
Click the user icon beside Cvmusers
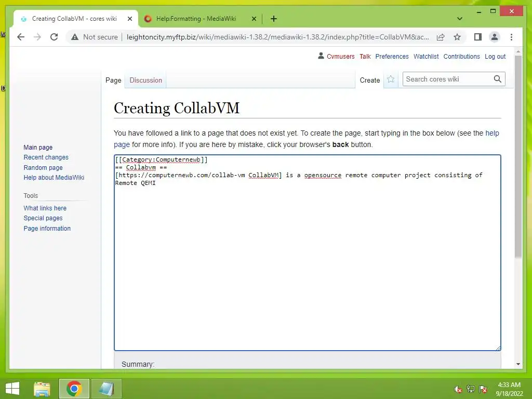[x=321, y=56]
